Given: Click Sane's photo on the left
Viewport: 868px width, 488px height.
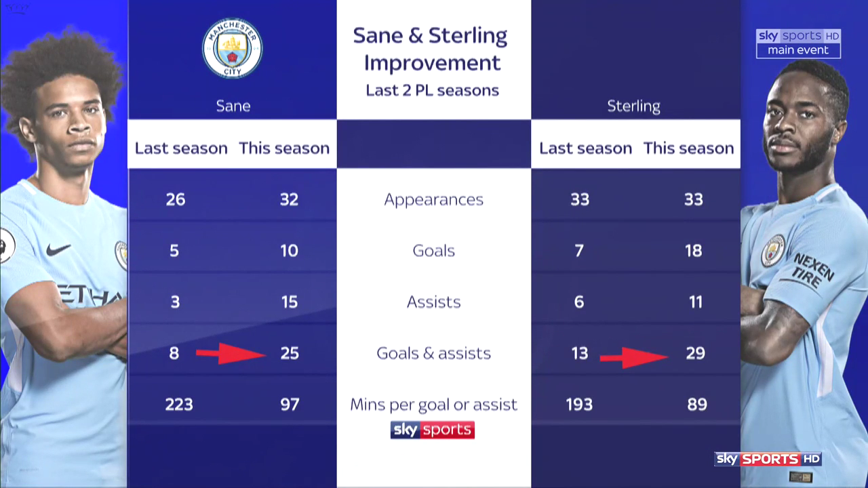Looking at the screenshot, I should (63, 258).
